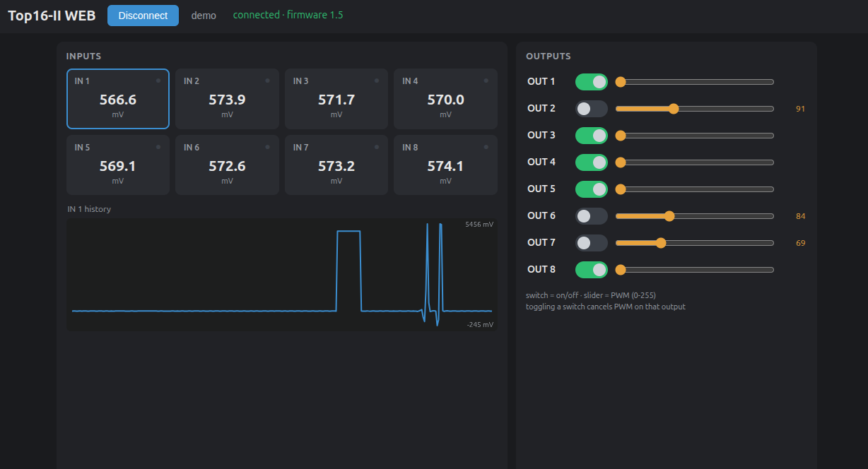Turn off the OUT 1 switch
This screenshot has width=868, height=469.
[x=592, y=82]
